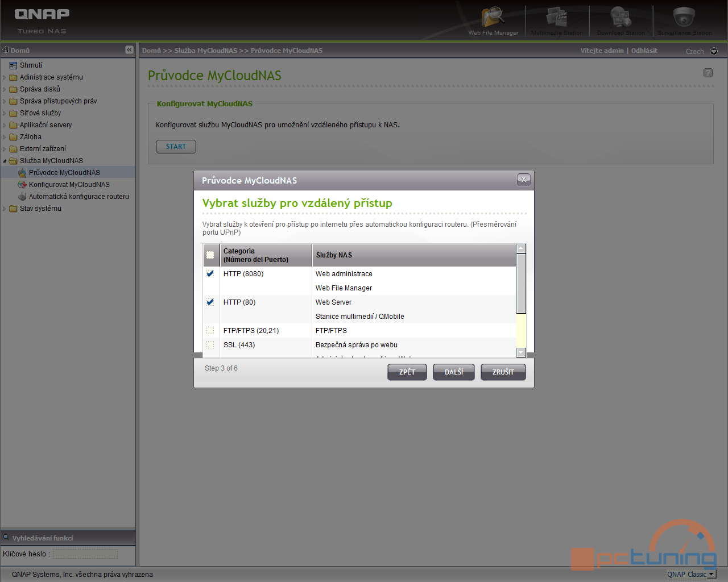Focus the Klíčové heslo input field
This screenshot has width=728, height=582.
point(85,554)
